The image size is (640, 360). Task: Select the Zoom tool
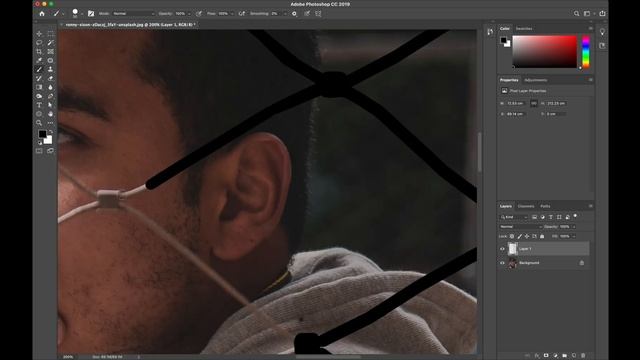click(x=39, y=123)
